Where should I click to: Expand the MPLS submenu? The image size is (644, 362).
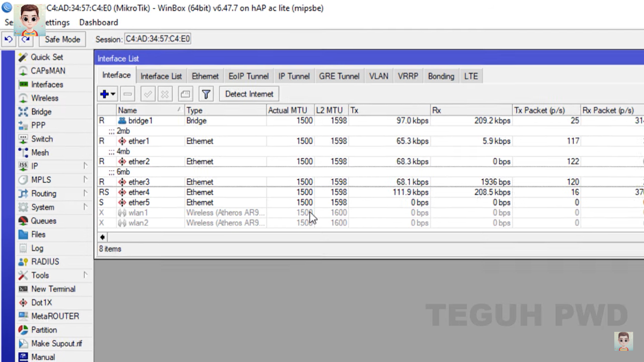point(85,180)
